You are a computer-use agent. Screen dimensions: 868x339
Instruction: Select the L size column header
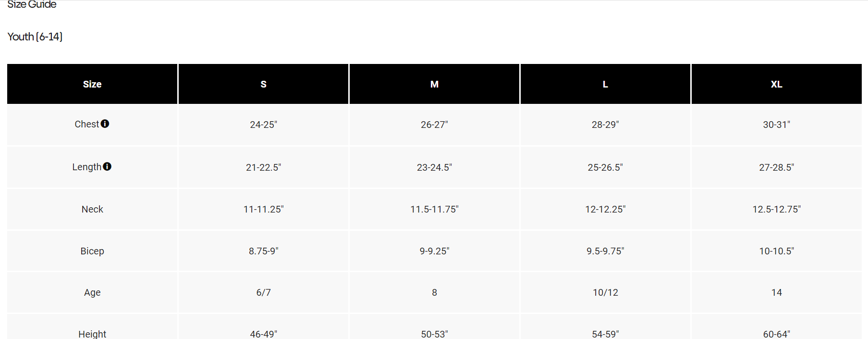[x=605, y=84]
